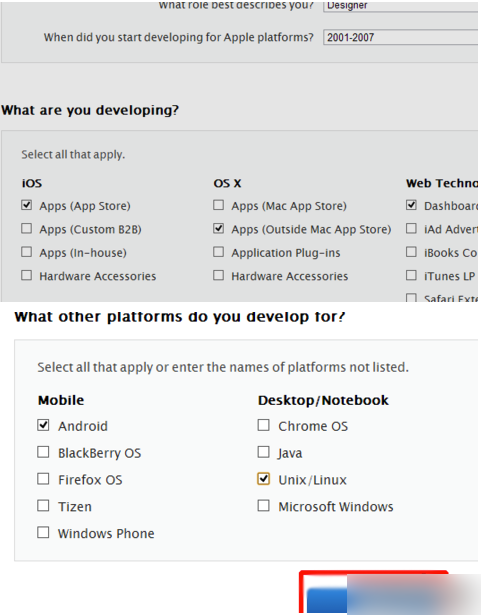This screenshot has height=615, width=481.
Task: Select Apps (Mac App Store) checkbox
Action: click(219, 205)
